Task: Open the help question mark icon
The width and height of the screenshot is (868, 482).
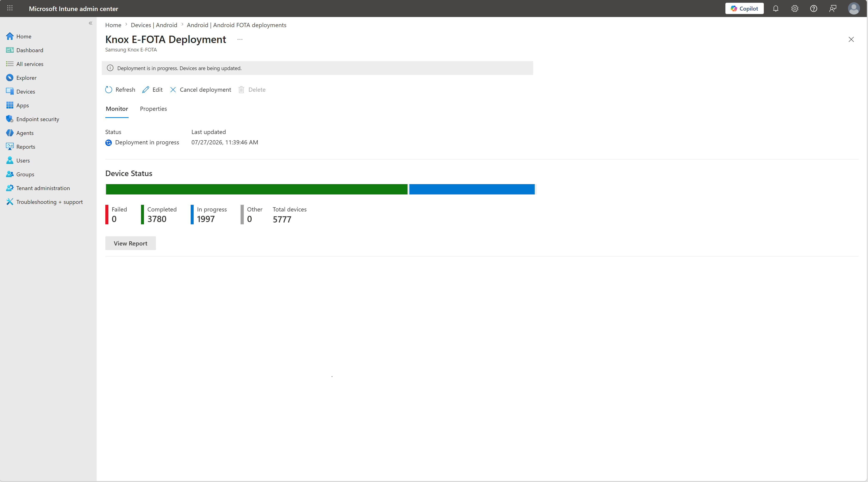Action: coord(813,9)
